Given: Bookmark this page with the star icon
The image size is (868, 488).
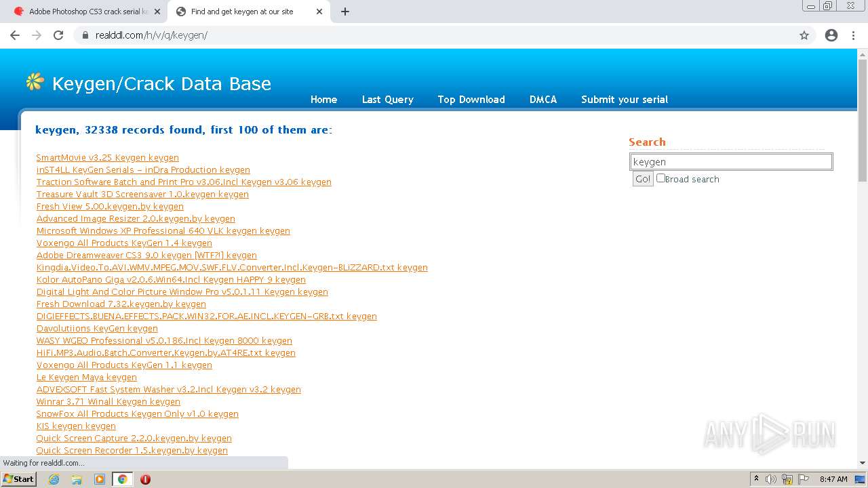Looking at the screenshot, I should coord(804,35).
